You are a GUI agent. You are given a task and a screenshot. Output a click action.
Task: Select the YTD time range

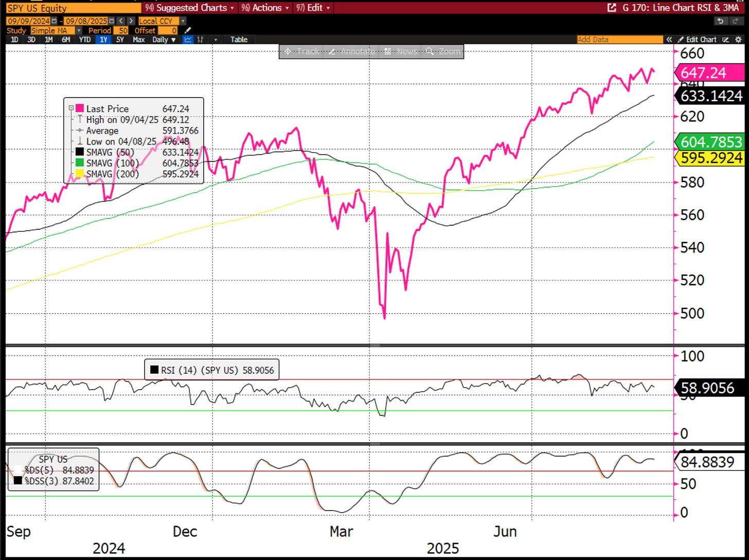tap(85, 40)
